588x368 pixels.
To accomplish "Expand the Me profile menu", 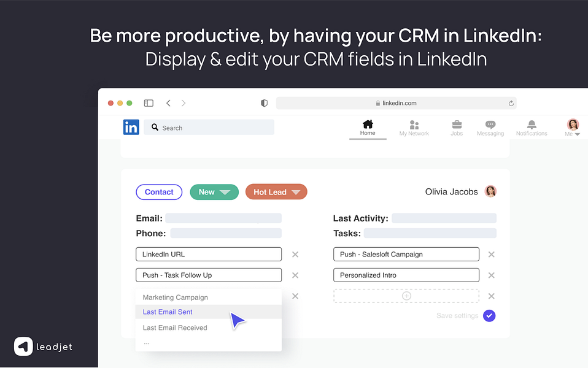I will [x=573, y=128].
